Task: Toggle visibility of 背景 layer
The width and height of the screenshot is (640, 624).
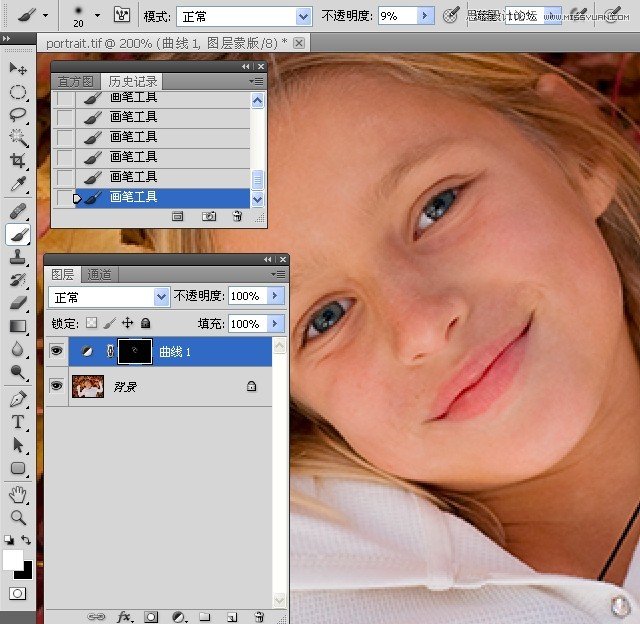Action: coord(57,386)
